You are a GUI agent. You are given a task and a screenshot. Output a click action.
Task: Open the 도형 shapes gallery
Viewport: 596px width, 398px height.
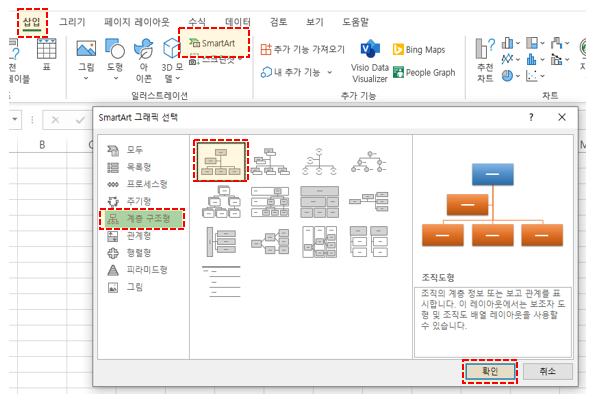115,49
